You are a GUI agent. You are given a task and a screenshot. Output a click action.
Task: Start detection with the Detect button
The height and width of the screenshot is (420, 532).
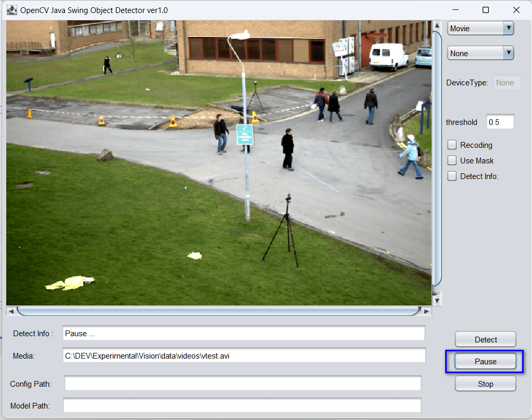[485, 339]
